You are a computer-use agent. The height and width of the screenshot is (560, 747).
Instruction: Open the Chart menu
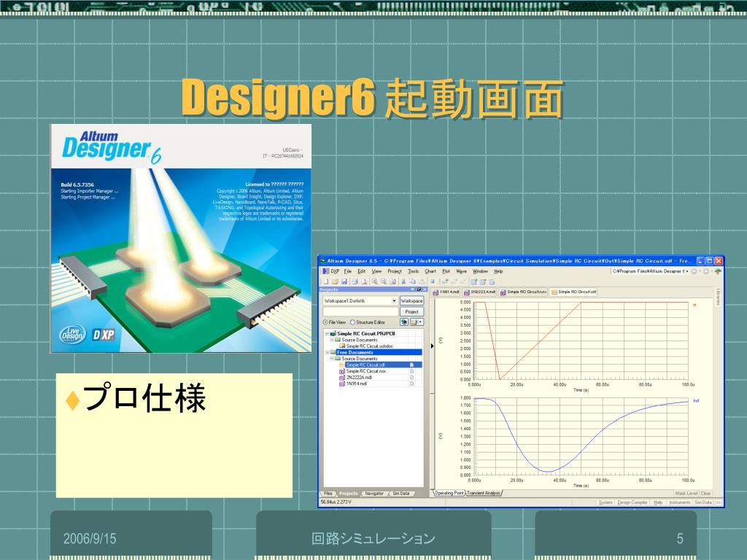(x=430, y=271)
